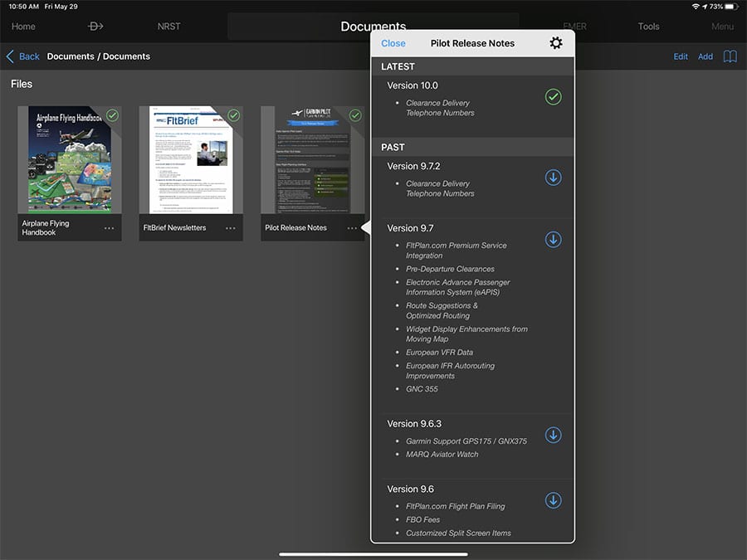This screenshot has height=560, width=747.
Task: Tap the Wi-Fi status icon
Action: pos(696,7)
